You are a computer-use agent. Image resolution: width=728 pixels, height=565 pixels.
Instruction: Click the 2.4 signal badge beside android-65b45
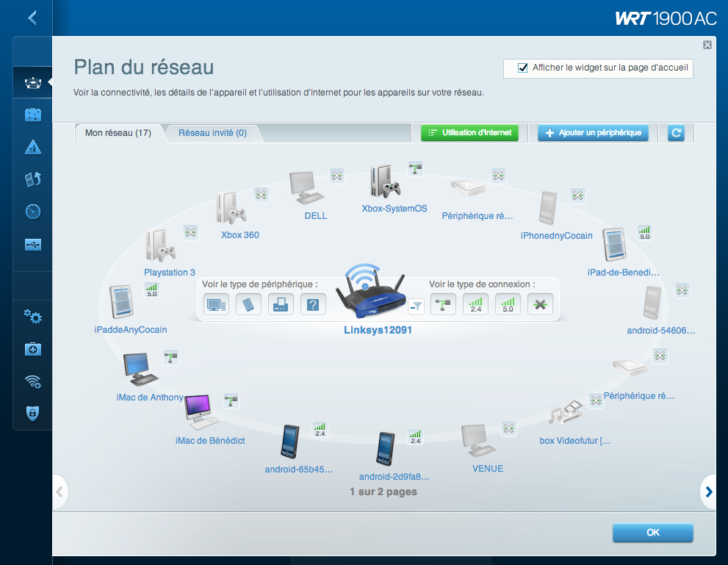click(x=320, y=429)
